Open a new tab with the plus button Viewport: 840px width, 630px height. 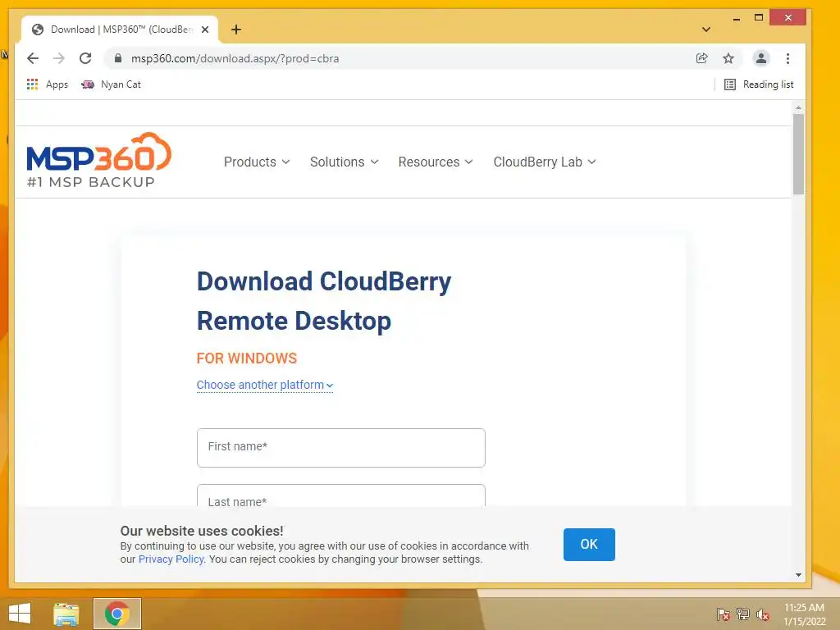click(x=236, y=30)
